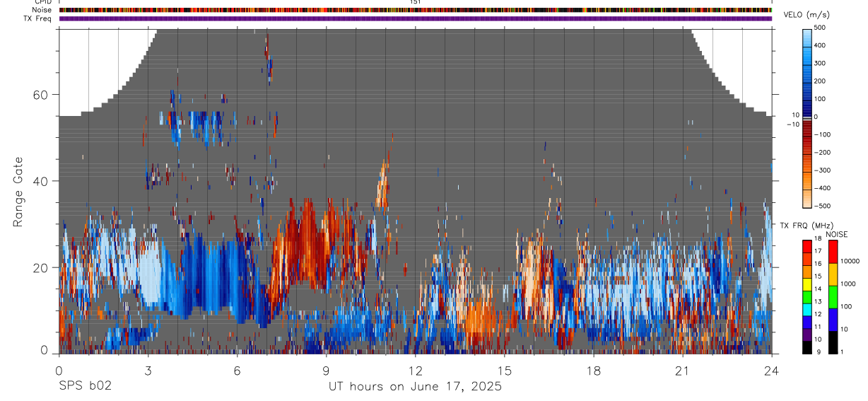Image resolution: width=868 pixels, height=401 pixels.
Task: Click the 18 tick label on the UT hours axis
Action: click(x=593, y=371)
